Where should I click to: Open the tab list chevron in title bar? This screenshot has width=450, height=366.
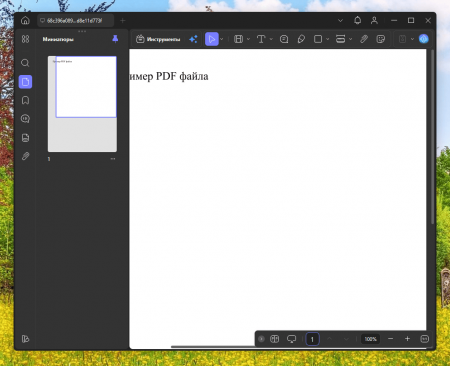click(340, 21)
